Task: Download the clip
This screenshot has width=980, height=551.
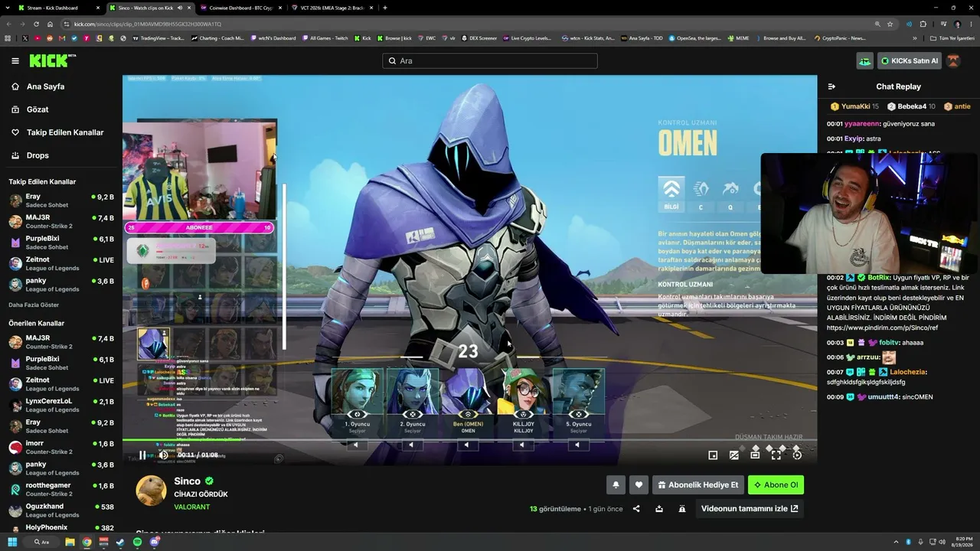Action: (x=659, y=509)
